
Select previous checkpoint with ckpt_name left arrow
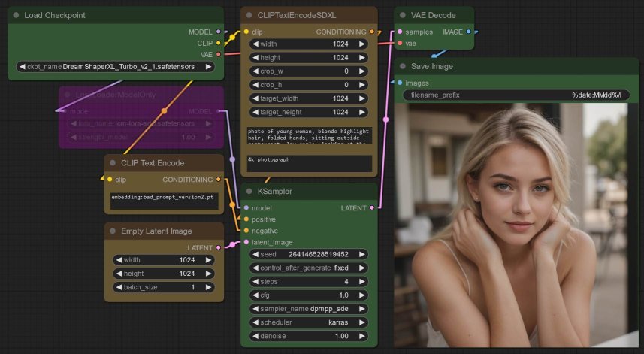pyautogui.click(x=23, y=67)
